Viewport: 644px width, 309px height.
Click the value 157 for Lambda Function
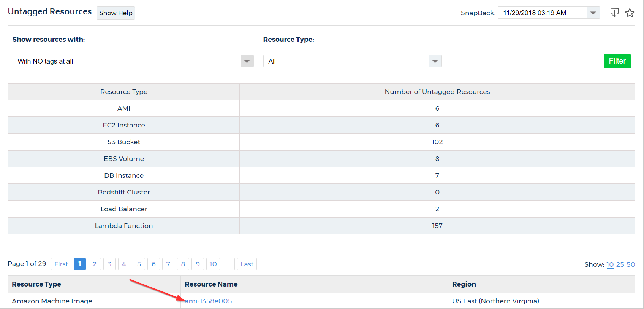pyautogui.click(x=437, y=226)
